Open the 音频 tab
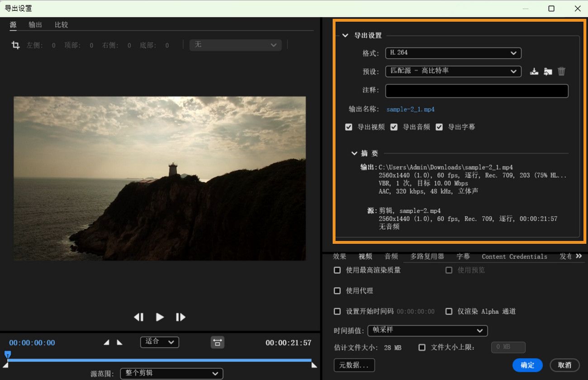The height and width of the screenshot is (380, 588). click(391, 256)
